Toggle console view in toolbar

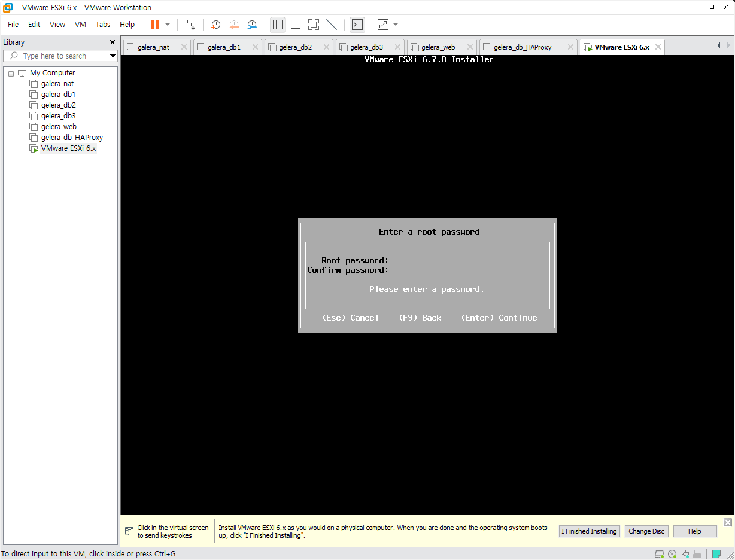pos(357,25)
